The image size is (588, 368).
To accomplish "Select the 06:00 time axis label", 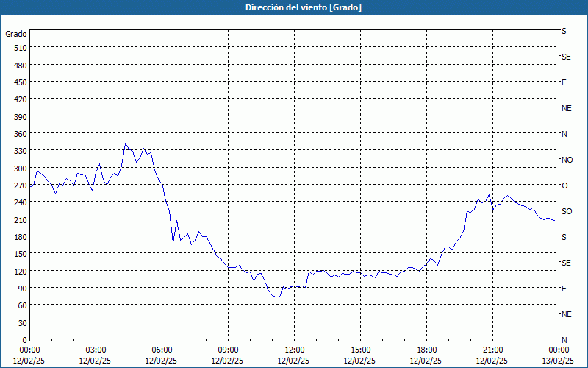I will click(162, 350).
